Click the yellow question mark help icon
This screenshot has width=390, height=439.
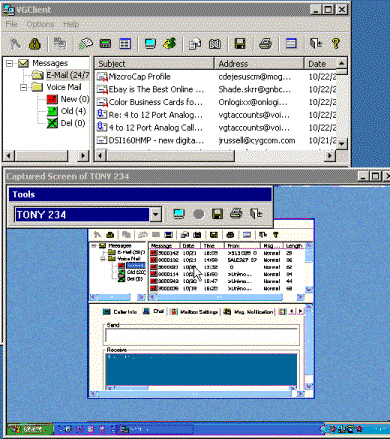tap(336, 44)
